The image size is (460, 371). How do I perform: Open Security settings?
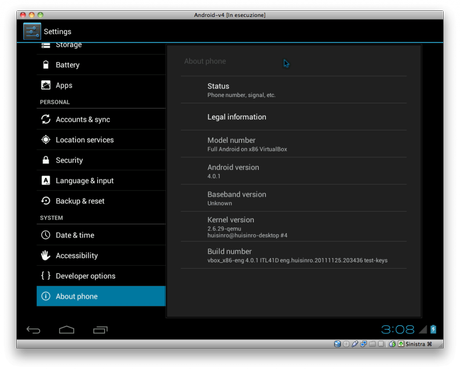click(101, 160)
